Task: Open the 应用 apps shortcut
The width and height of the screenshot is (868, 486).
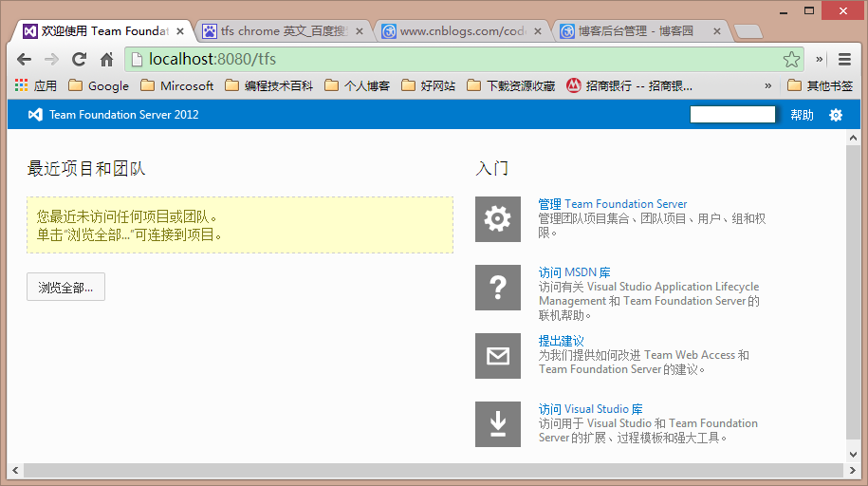Action: (36, 85)
